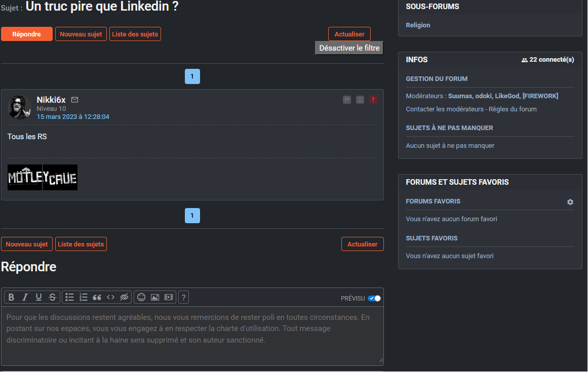Click top Liste des sujets button
Viewport: 588px width, 372px height.
click(135, 34)
